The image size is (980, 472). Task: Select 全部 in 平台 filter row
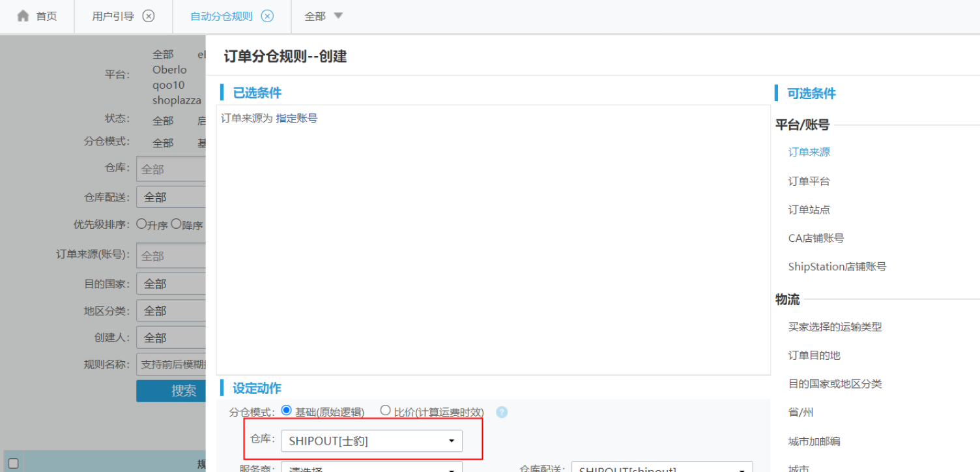[x=163, y=55]
